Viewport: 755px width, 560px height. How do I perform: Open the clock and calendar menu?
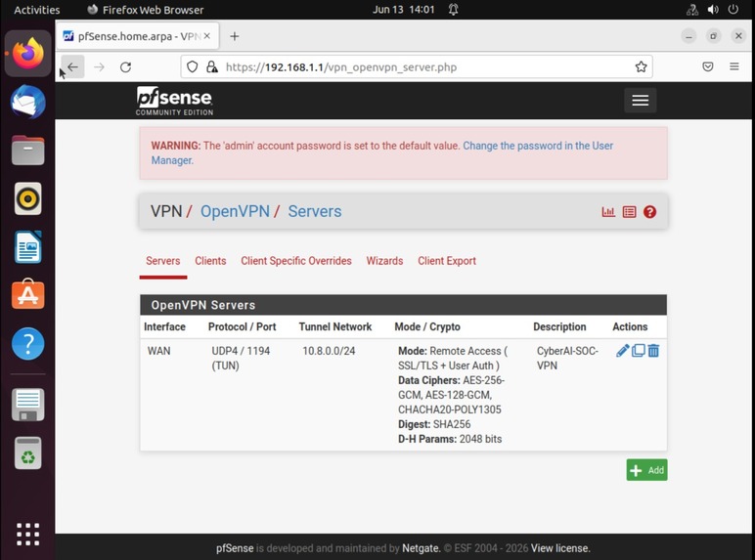[404, 10]
